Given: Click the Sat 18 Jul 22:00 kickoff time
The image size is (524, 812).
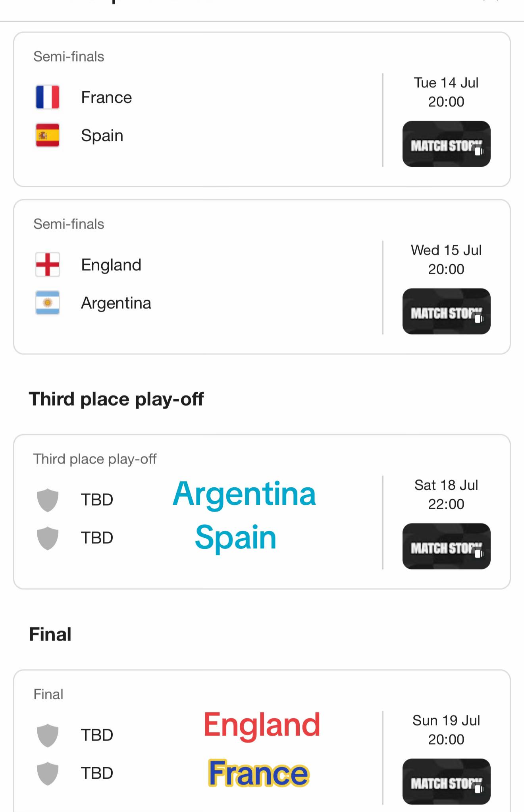Looking at the screenshot, I should pyautogui.click(x=446, y=495).
